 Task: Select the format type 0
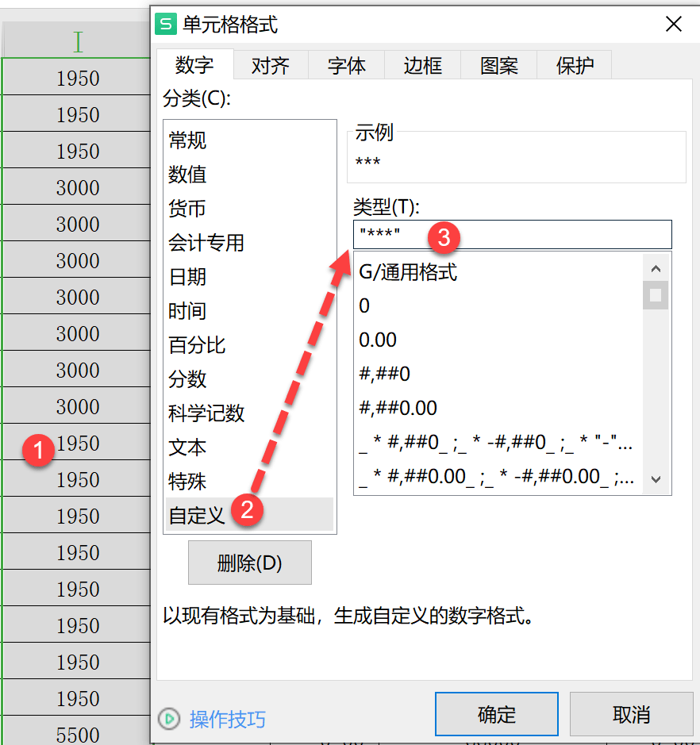click(499, 306)
